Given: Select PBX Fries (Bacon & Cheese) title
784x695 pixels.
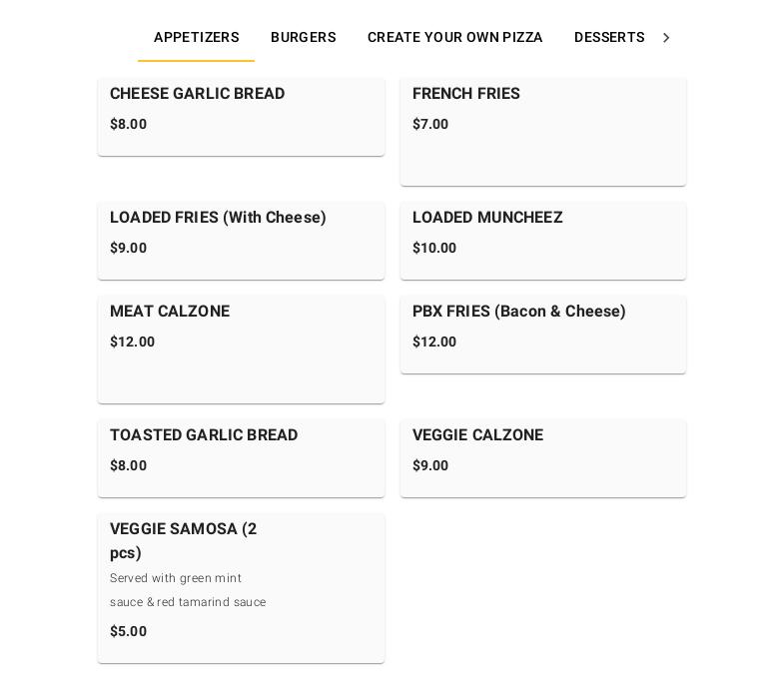Looking at the screenshot, I should coord(518,312).
